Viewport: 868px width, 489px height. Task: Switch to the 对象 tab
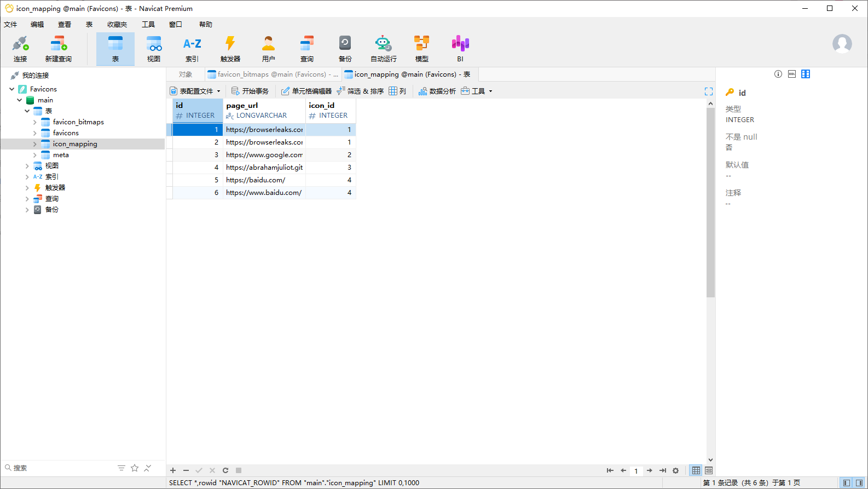click(x=186, y=74)
